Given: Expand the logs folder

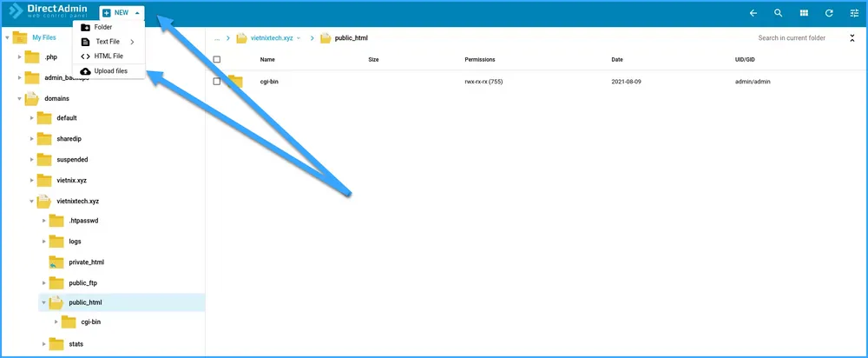Looking at the screenshot, I should point(44,242).
